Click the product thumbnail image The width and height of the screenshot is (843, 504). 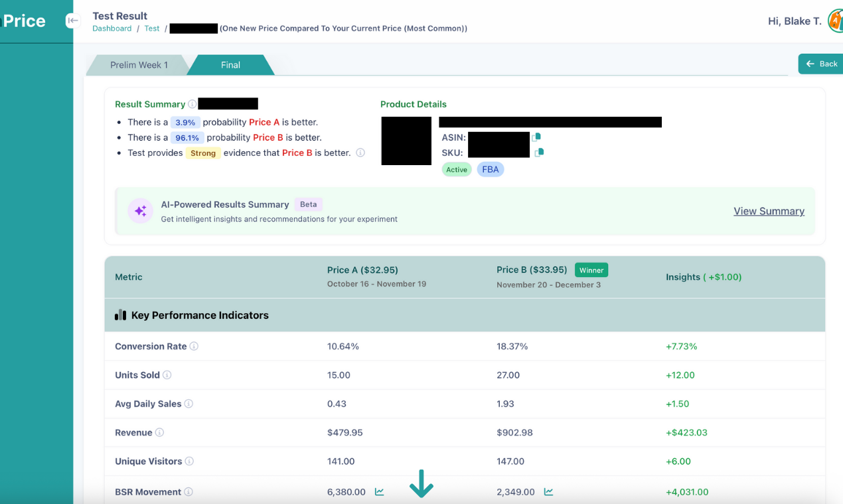406,141
